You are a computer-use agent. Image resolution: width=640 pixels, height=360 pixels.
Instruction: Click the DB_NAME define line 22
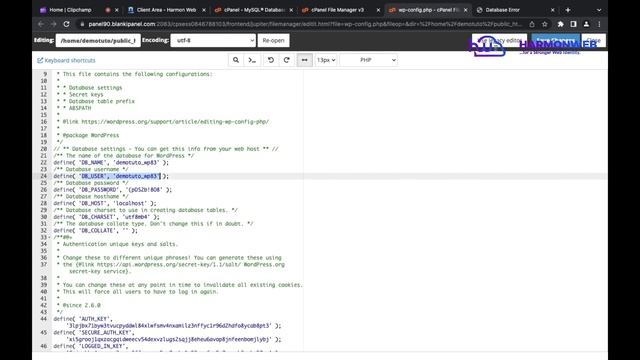pyautogui.click(x=111, y=162)
